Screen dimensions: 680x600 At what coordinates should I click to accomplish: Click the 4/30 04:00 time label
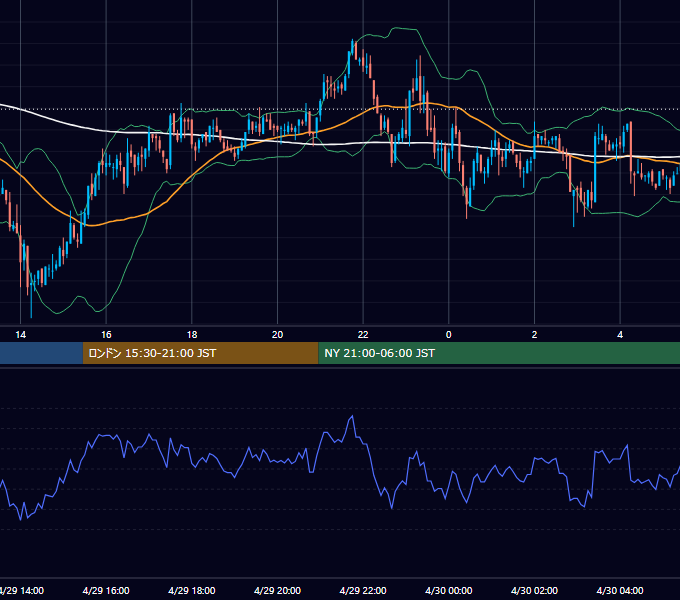tap(620, 590)
